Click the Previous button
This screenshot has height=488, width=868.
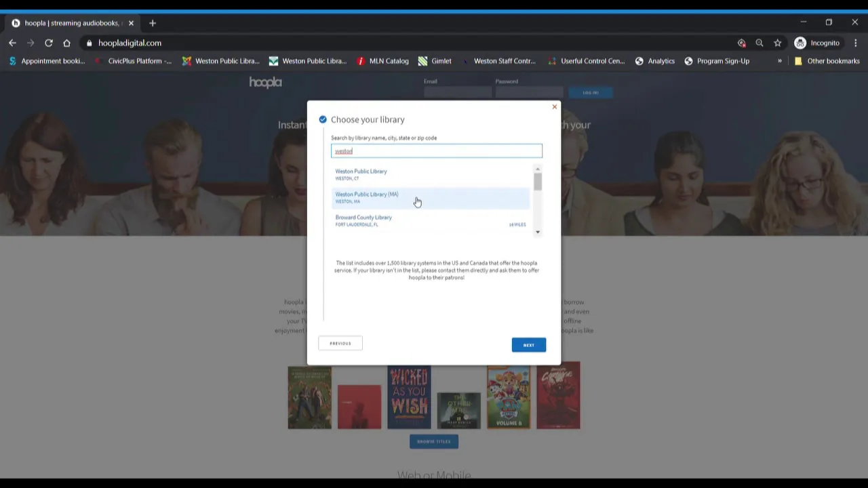tap(340, 344)
